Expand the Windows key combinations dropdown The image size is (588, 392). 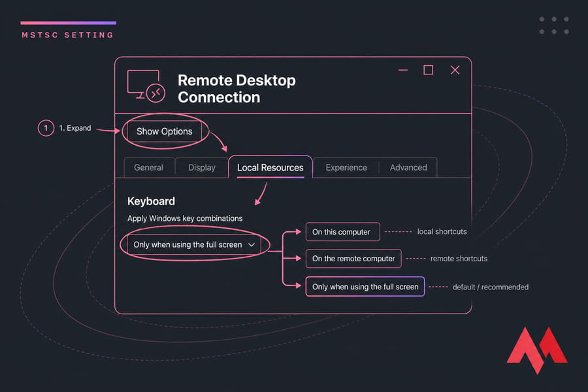click(x=194, y=244)
